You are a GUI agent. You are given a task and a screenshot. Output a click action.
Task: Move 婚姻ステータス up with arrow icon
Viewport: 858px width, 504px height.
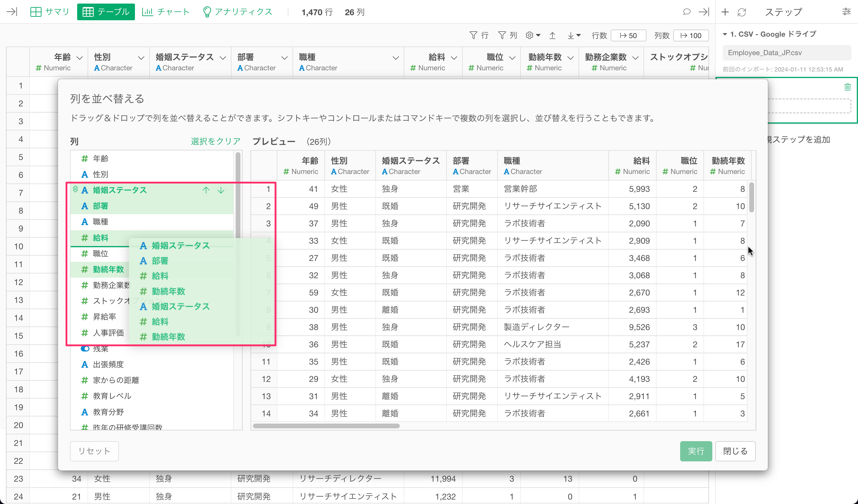pyautogui.click(x=206, y=190)
